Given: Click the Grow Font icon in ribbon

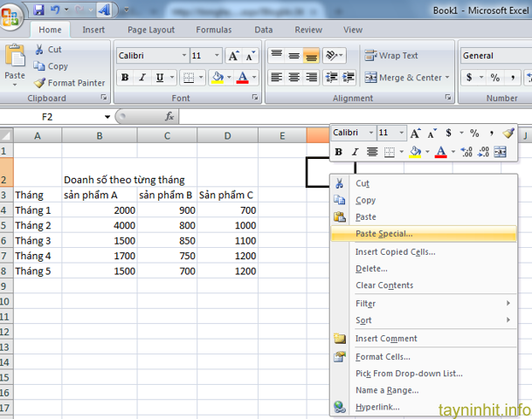Looking at the screenshot, I should pos(233,56).
